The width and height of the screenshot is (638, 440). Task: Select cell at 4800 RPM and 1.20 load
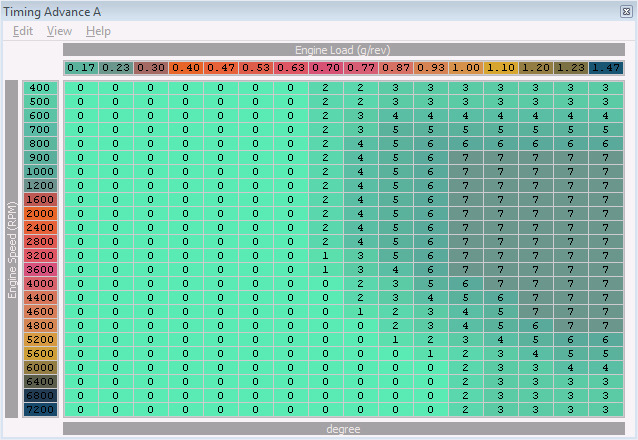pos(535,326)
